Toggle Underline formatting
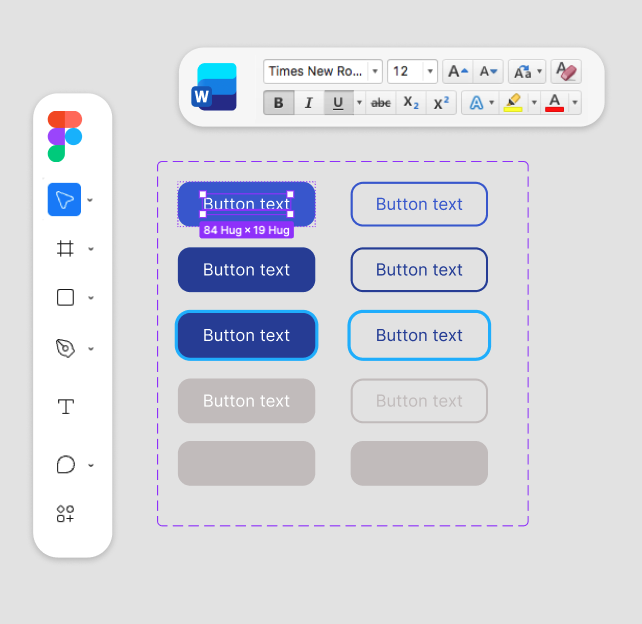642x624 pixels. 338,103
